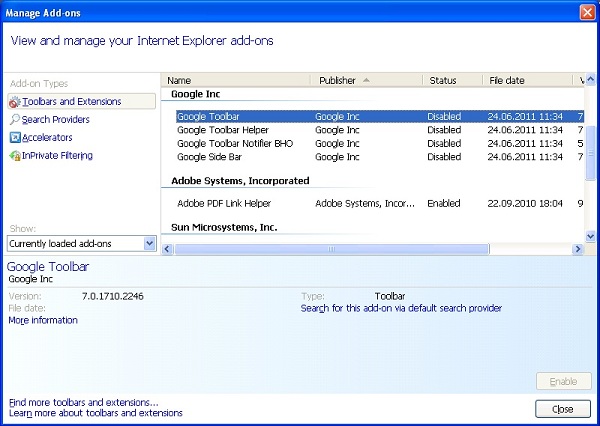Click the horizontal scrollbar left arrow
This screenshot has height=426, width=600.
tap(167, 249)
